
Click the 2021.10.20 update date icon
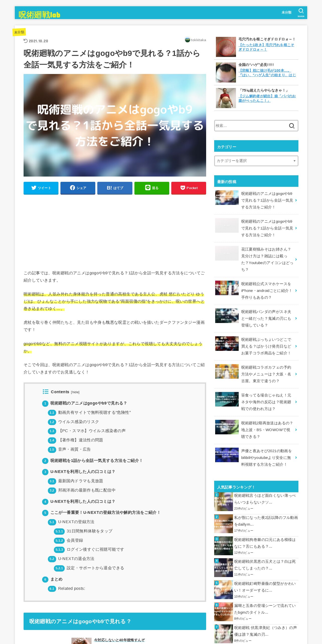[26, 41]
